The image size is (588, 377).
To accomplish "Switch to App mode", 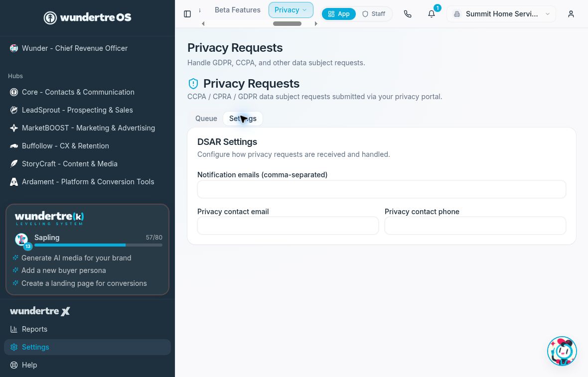I will pos(339,14).
